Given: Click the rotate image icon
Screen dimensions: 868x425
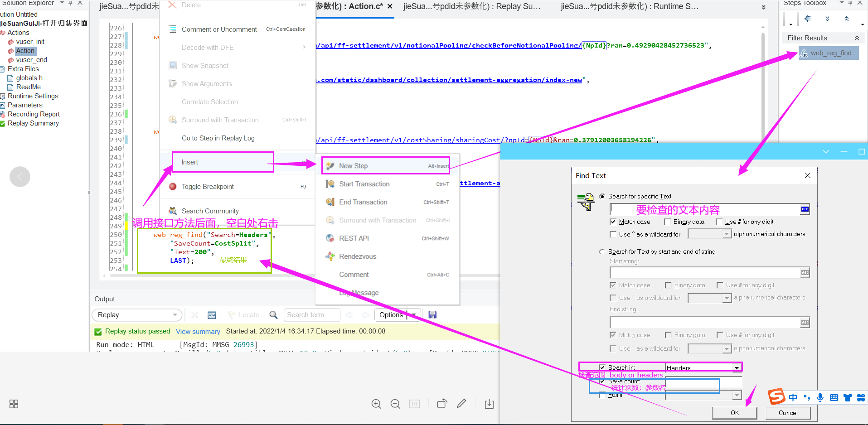Looking at the screenshot, I should pyautogui.click(x=442, y=404).
